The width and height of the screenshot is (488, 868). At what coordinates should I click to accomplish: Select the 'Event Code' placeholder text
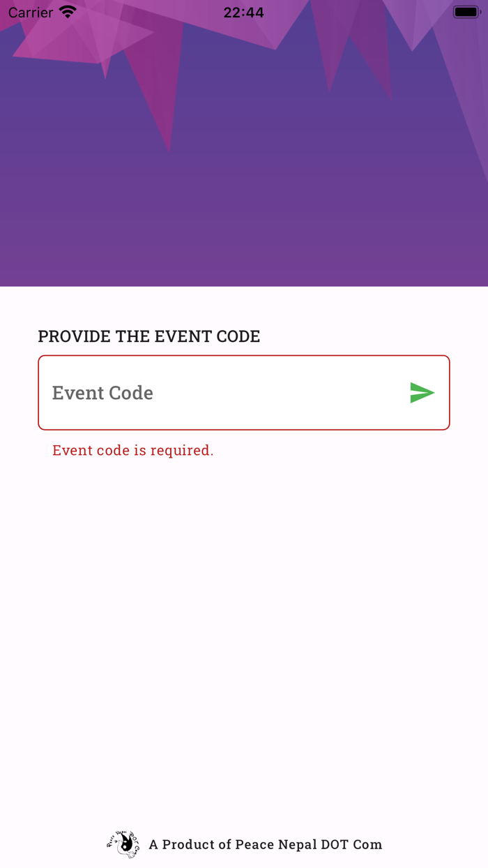tap(102, 392)
